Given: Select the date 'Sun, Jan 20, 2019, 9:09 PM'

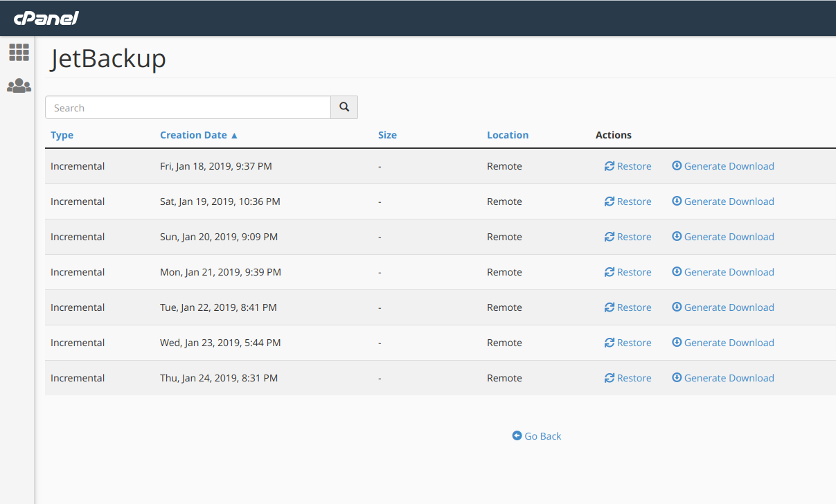Looking at the screenshot, I should pos(219,237).
